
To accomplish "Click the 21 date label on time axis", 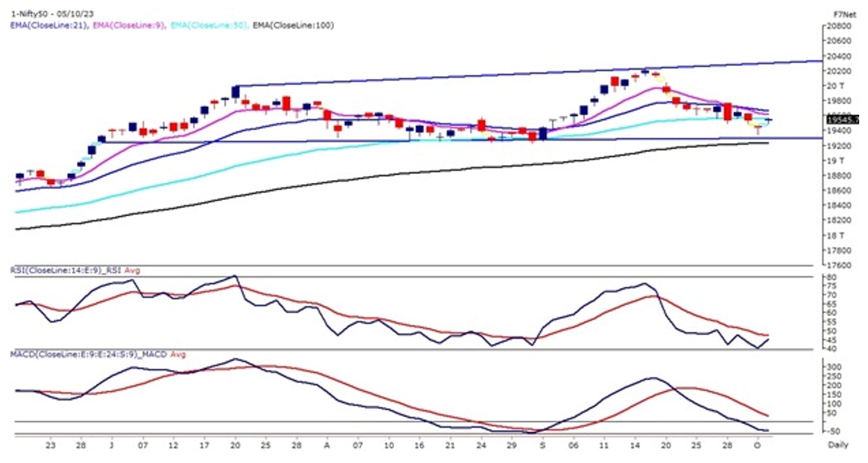I will point(450,445).
